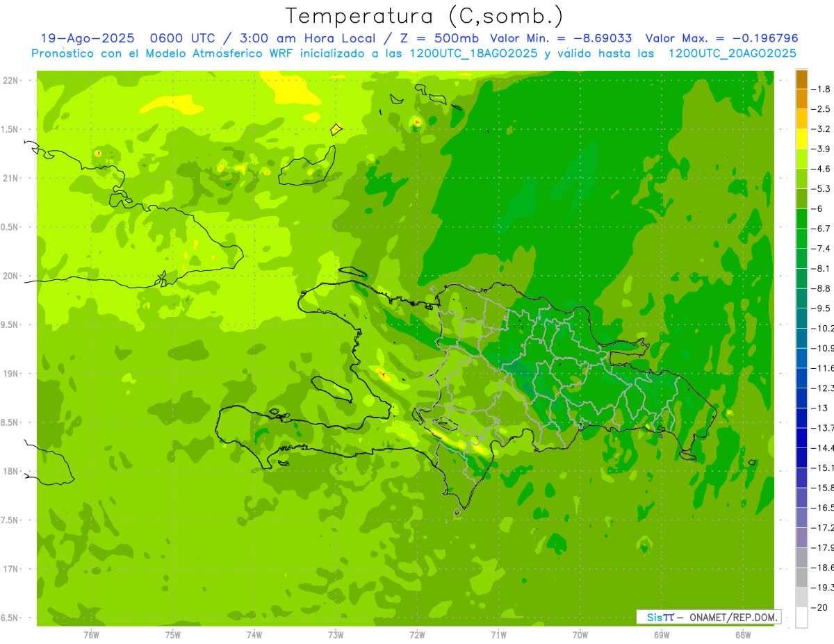Click the "-18.6" colorbar value
The width and height of the screenshot is (834, 644).
tap(822, 568)
